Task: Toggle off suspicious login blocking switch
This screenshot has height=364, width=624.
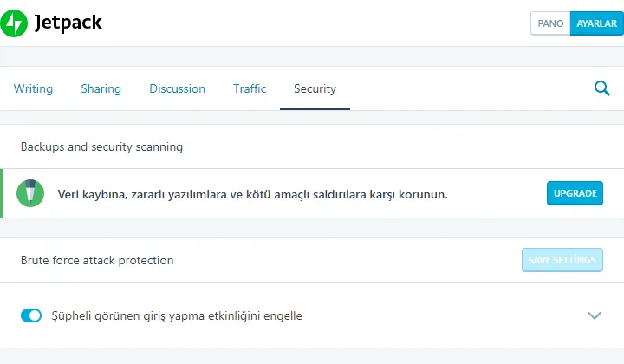Action: 31,315
